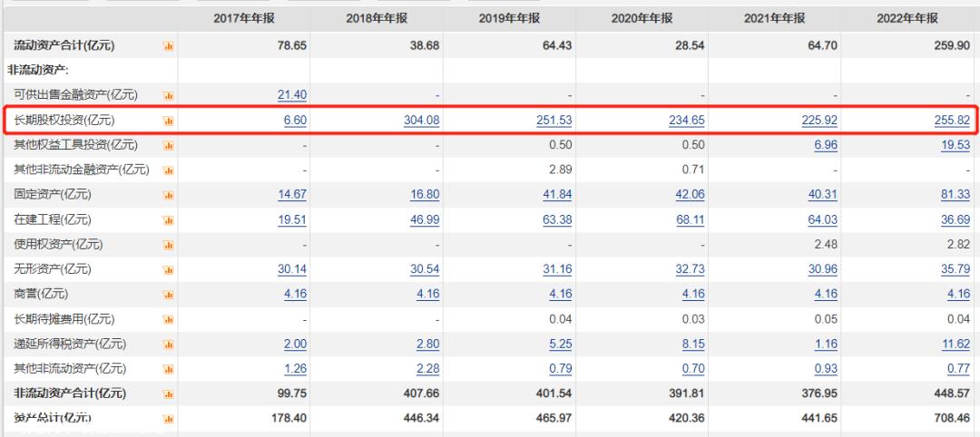This screenshot has height=437, width=980.
Task: Click 2019 其他非流动金融资产 value 2.89
Action: coord(561,170)
